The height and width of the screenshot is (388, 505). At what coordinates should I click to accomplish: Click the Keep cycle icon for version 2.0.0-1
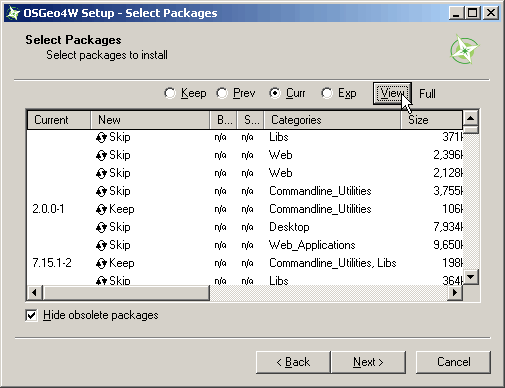tap(101, 209)
